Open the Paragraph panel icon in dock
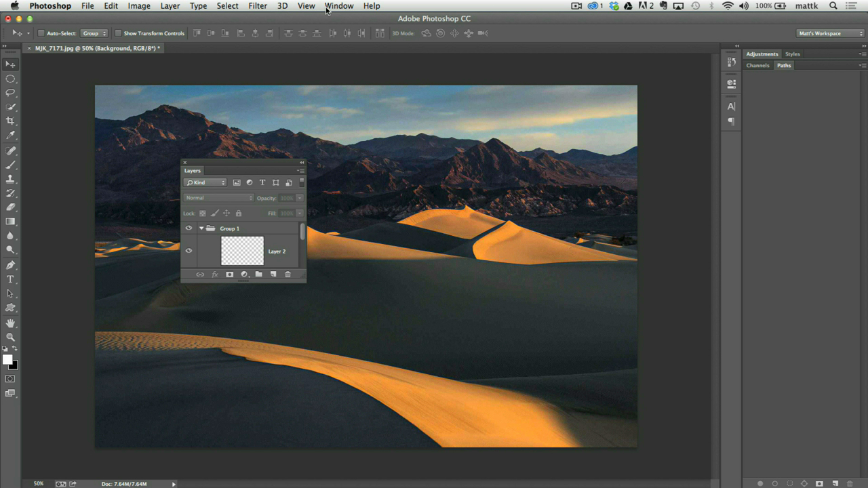 [731, 122]
